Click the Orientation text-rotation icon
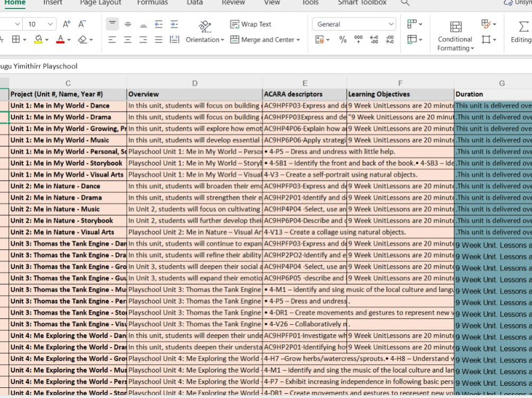Image resolution: width=532 pixels, height=398 pixels. click(205, 26)
